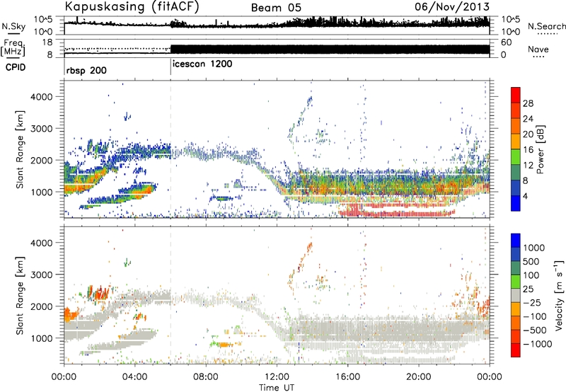Viewport: 566px width, 392px height.
Task: Click the Time UT axis label
Action: (x=277, y=388)
